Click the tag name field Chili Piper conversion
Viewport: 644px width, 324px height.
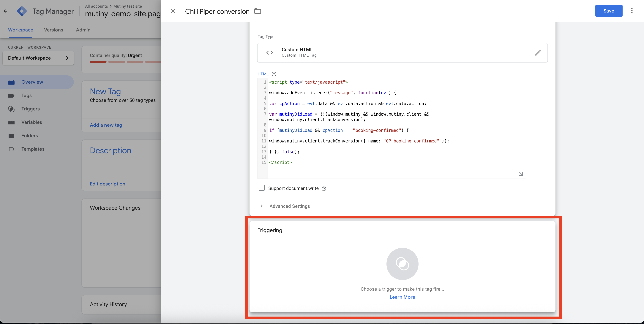point(217,12)
